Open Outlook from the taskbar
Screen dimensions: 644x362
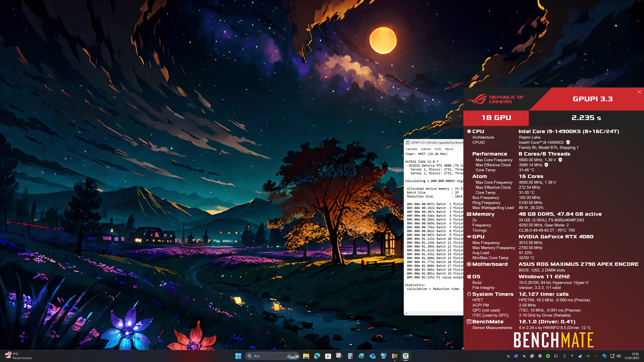[x=372, y=356]
